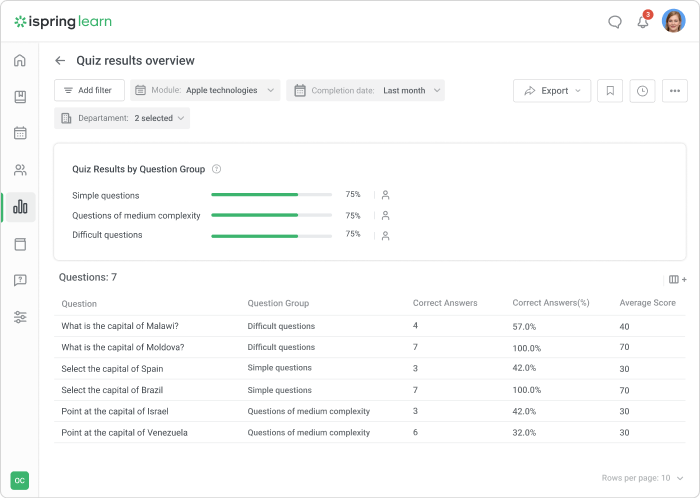Screen dimensions: 700x498
Task: Select 'Point at the capital of Venezuela' row
Action: [370, 432]
